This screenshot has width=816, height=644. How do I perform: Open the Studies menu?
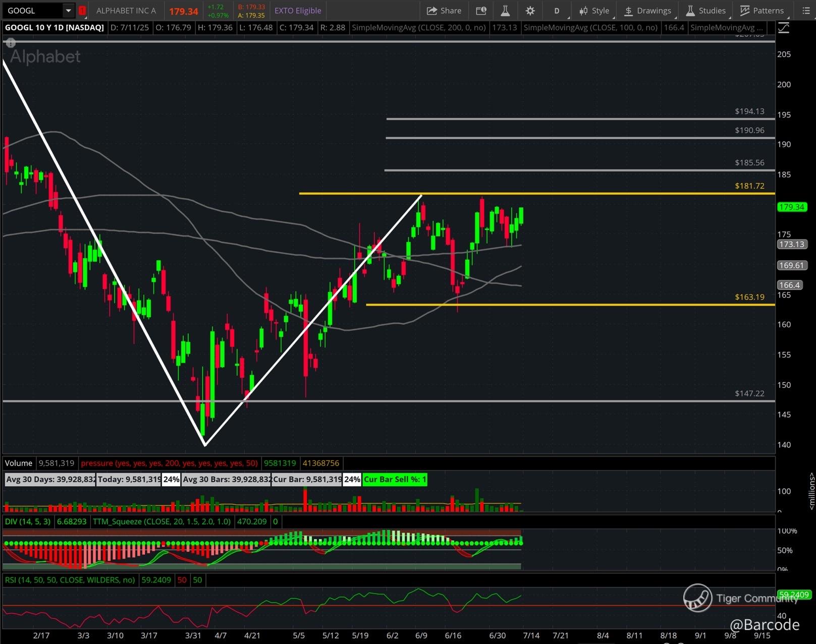pos(705,11)
